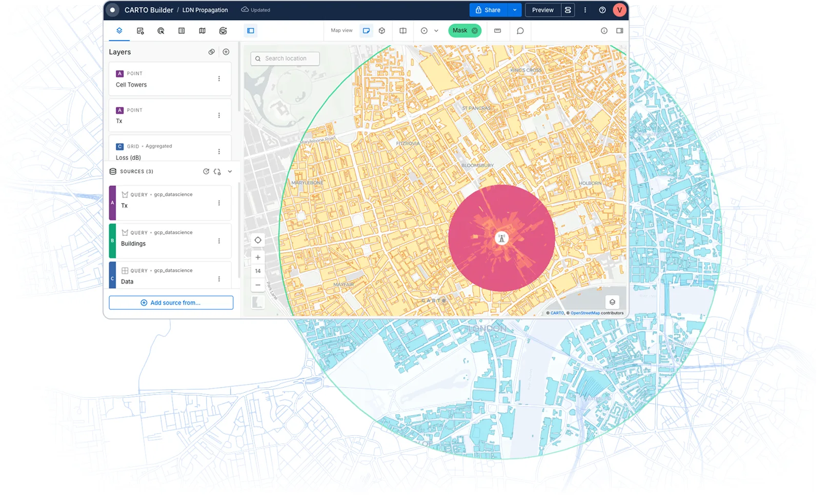Remove the Mask with its X
The width and height of the screenshot is (829, 504).
coord(475,31)
